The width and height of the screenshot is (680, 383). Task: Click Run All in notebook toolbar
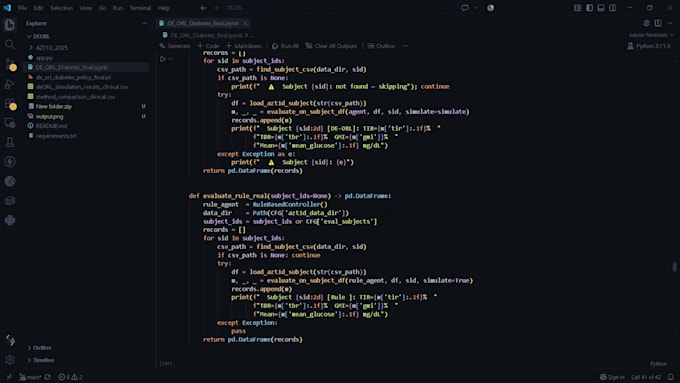[x=285, y=46]
